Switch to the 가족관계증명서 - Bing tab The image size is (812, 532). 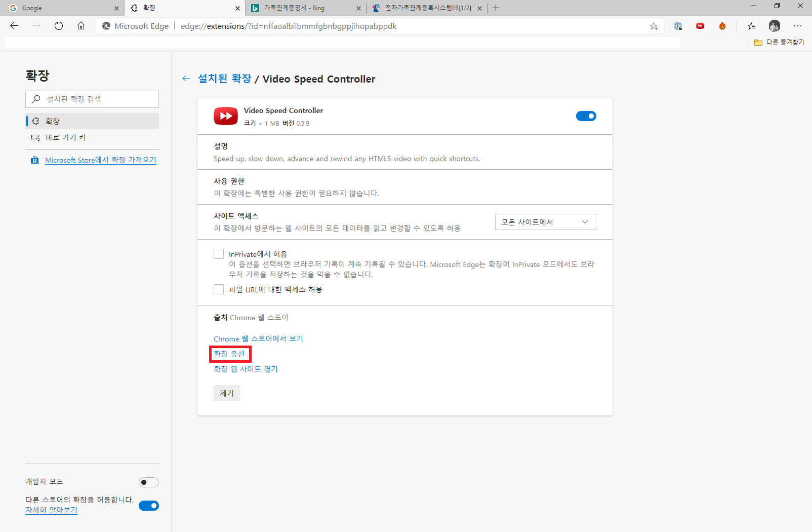tap(306, 8)
